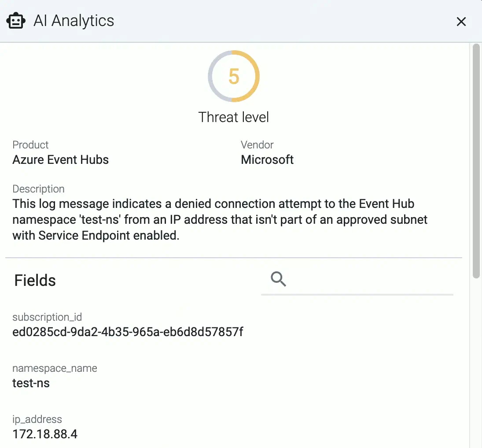Close the AI Analytics panel
Image resolution: width=482 pixels, height=448 pixels.
pyautogui.click(x=461, y=22)
